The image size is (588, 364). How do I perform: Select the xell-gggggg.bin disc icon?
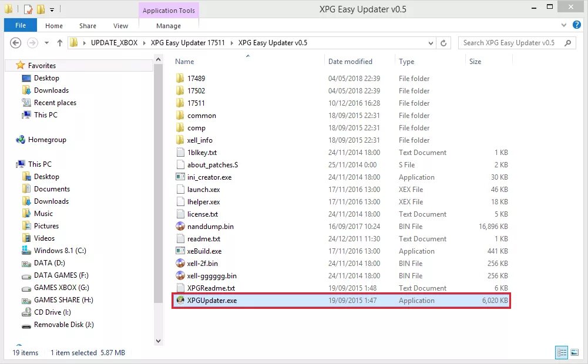pos(180,275)
